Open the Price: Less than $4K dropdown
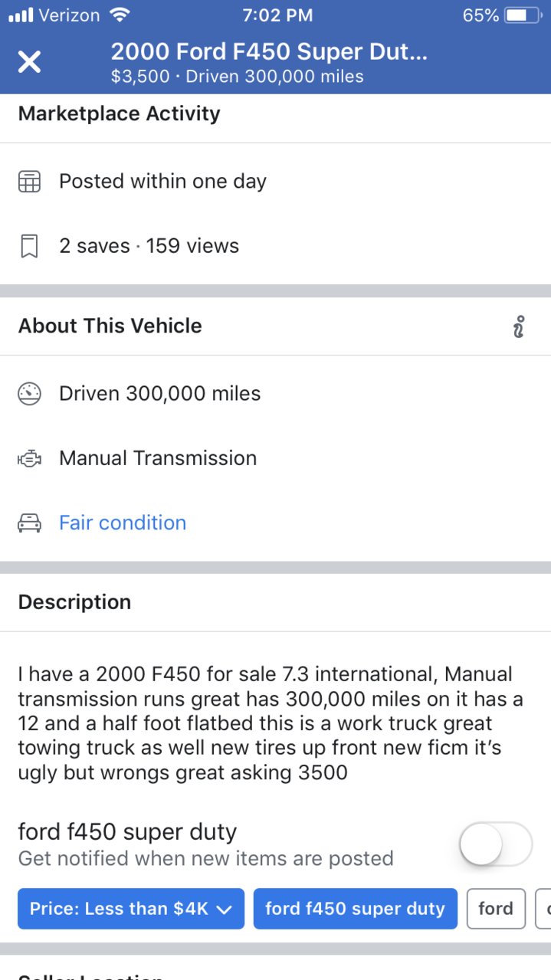This screenshot has height=980, width=551. [x=130, y=909]
